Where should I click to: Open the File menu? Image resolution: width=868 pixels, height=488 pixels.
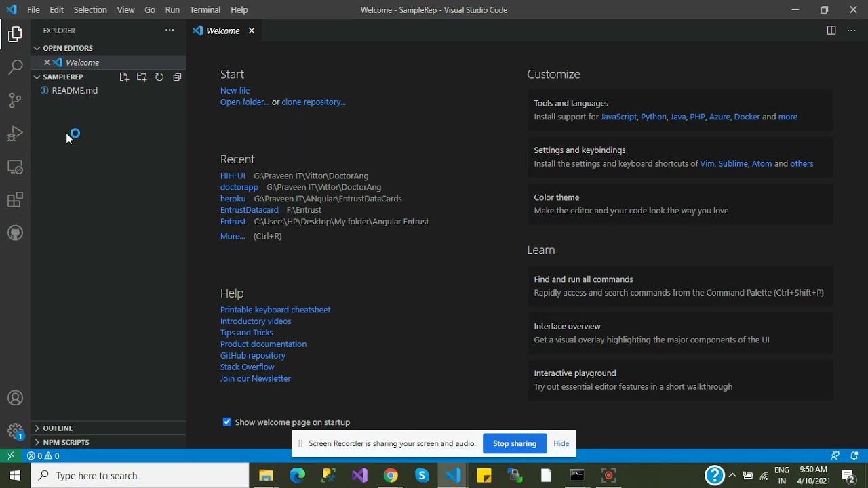[33, 10]
